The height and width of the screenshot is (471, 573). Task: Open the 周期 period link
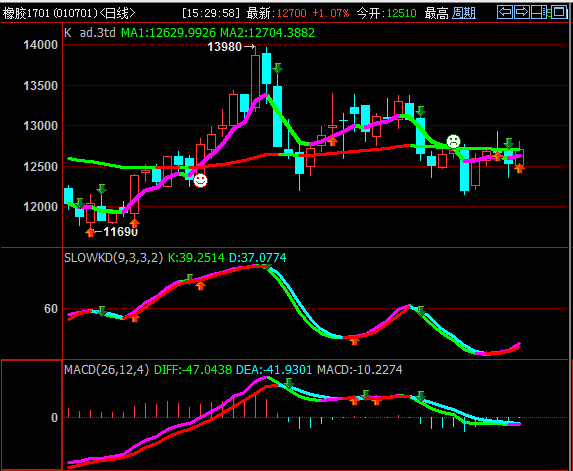pos(464,13)
